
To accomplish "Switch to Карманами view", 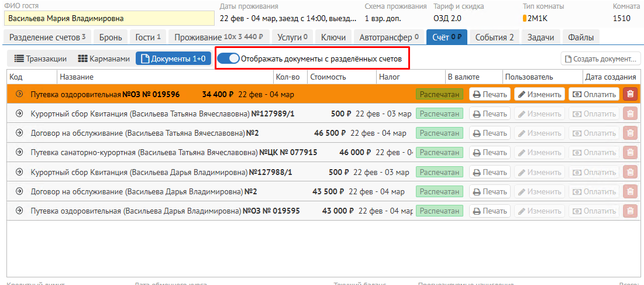I will click(104, 59).
